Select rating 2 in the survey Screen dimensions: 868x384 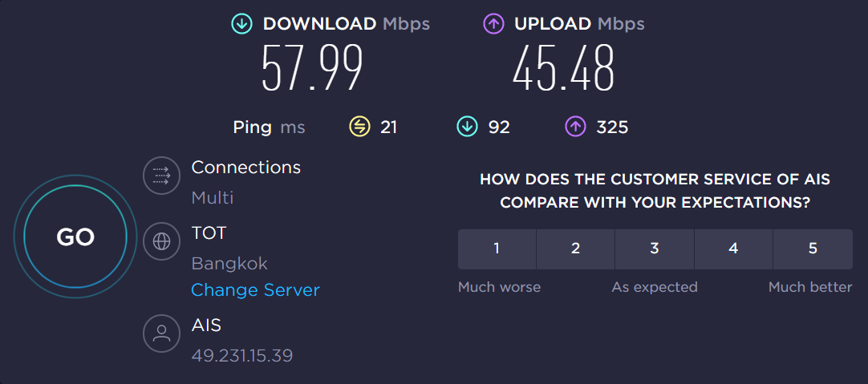point(575,249)
